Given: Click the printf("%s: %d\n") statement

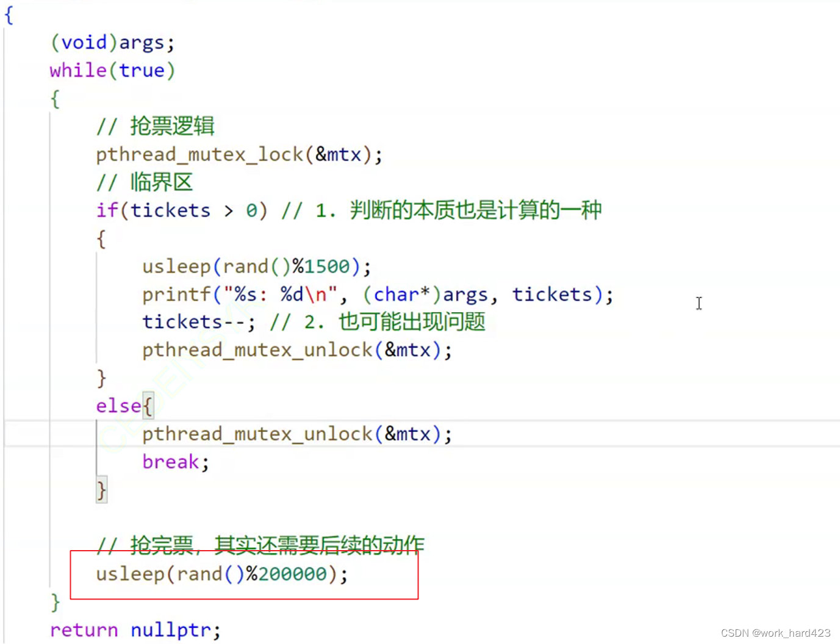Looking at the screenshot, I should pyautogui.click(x=378, y=295).
